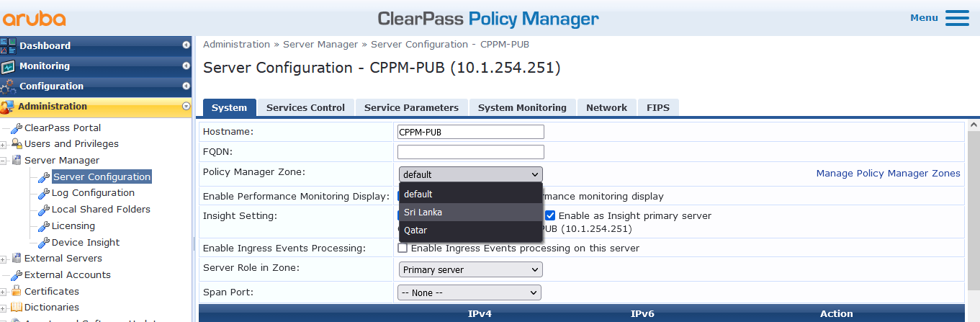
Task: Click the Menu text link
Action: click(x=924, y=17)
